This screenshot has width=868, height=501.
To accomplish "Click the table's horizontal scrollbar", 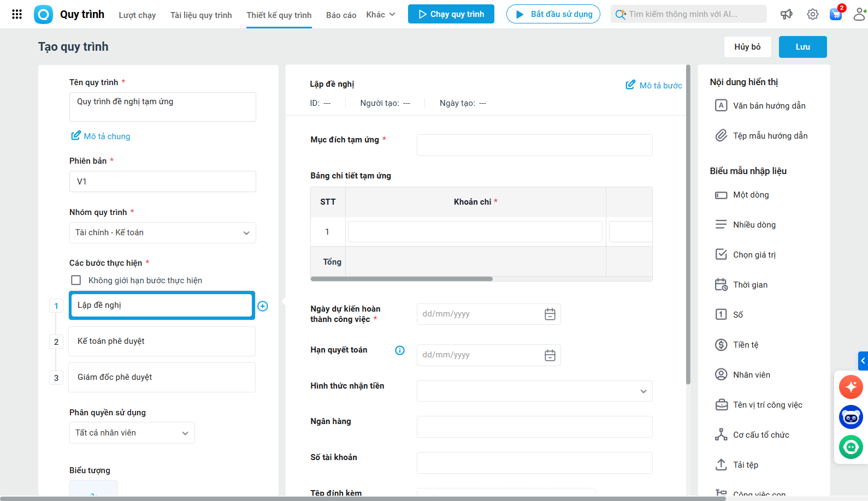I will pos(401,279).
